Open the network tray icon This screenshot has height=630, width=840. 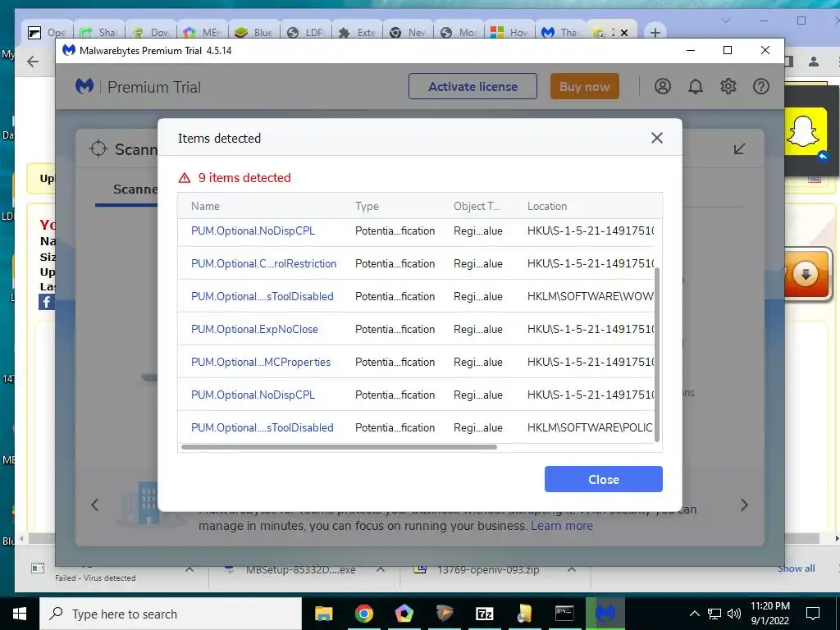pos(714,614)
